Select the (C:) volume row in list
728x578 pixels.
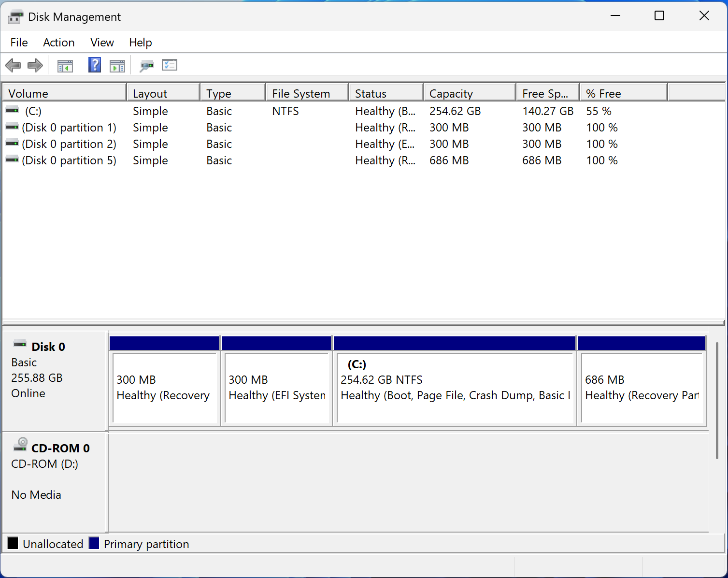33,111
